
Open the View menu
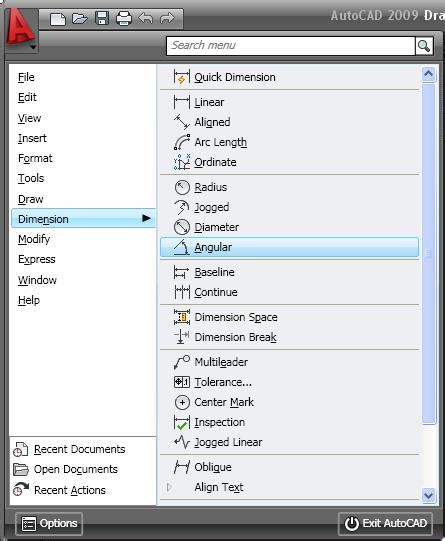tap(29, 118)
